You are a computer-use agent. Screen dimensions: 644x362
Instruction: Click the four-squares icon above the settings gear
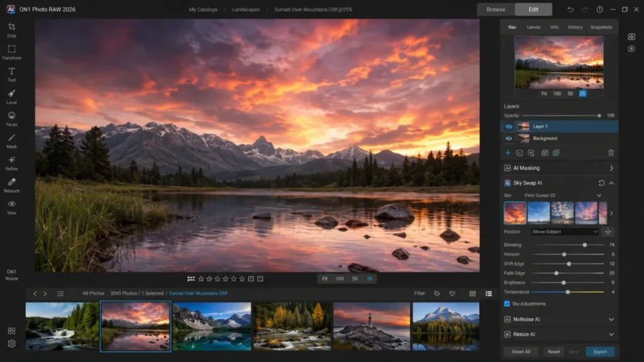coord(11,331)
